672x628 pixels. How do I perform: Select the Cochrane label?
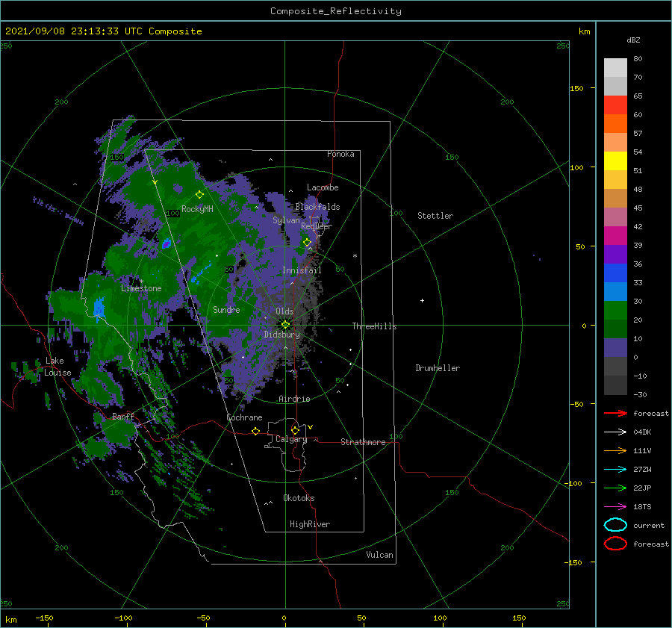tap(244, 417)
